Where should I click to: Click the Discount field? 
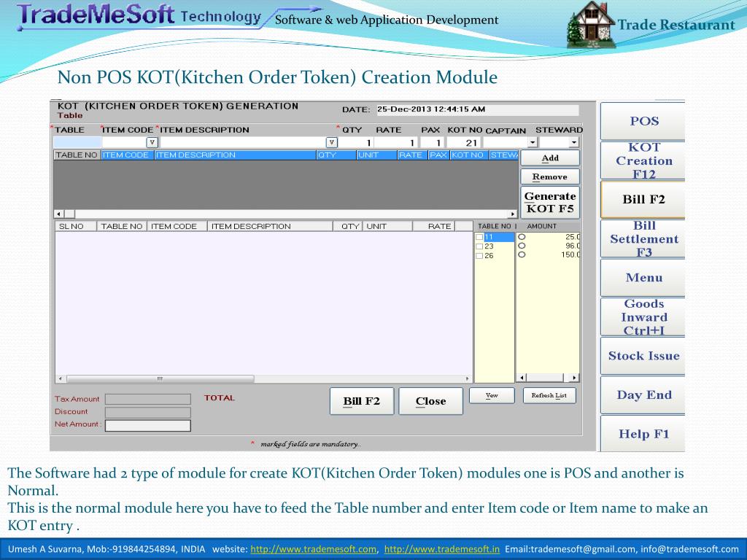(147, 413)
